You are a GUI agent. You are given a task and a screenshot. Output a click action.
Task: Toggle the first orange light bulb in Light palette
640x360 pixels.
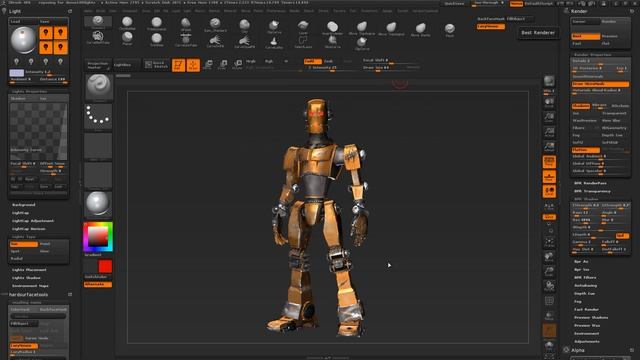[46, 33]
